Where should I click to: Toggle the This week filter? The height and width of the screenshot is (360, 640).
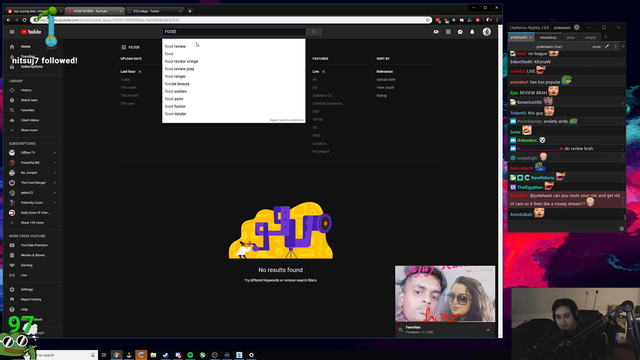click(128, 88)
